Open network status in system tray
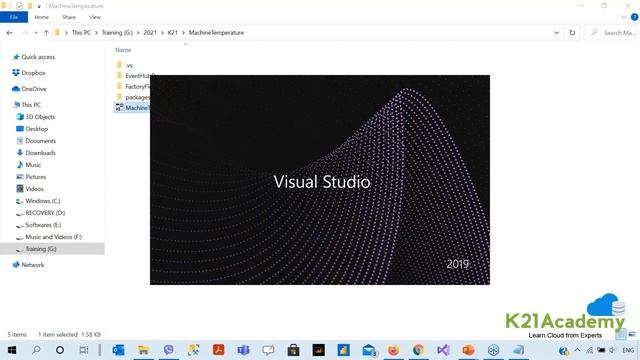This screenshot has height=360, width=640. pyautogui.click(x=590, y=350)
